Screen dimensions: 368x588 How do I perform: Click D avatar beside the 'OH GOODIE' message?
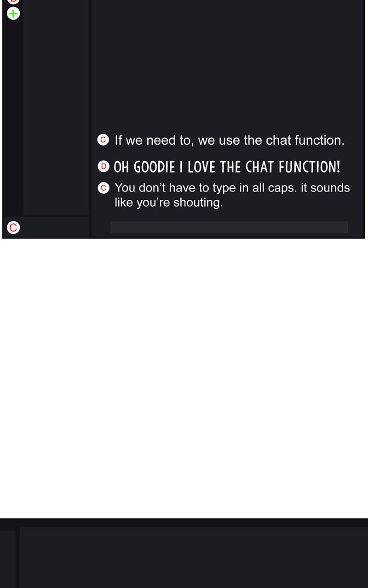103,166
